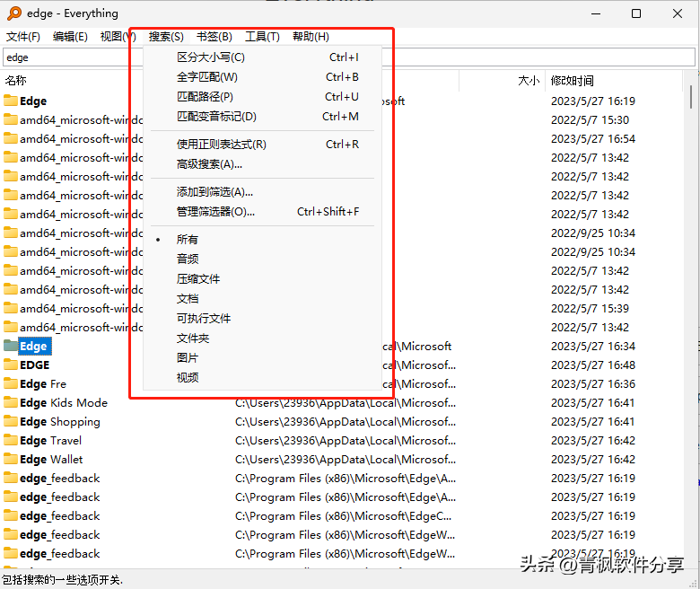
Task: Click folder icon of Edge Shopping
Action: tap(10, 421)
